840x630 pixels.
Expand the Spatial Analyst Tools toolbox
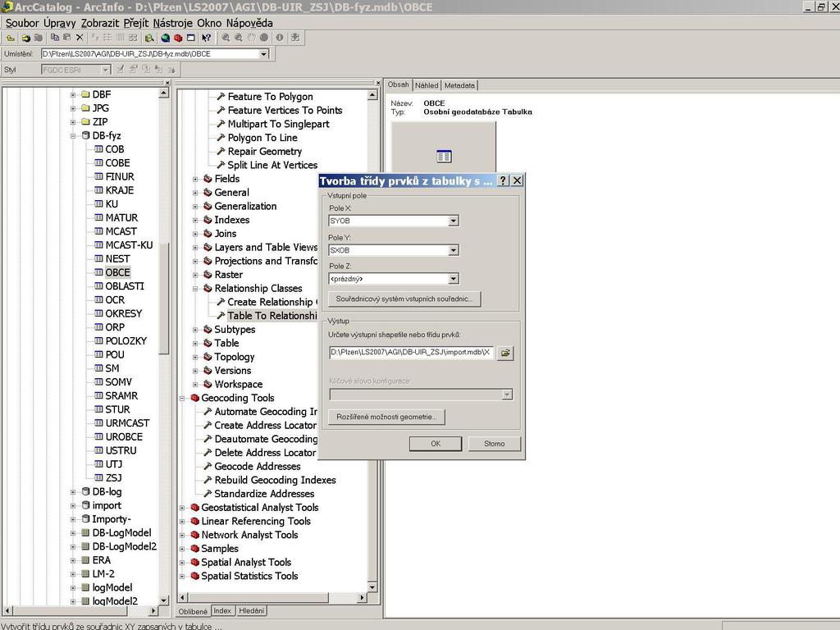[x=182, y=563]
